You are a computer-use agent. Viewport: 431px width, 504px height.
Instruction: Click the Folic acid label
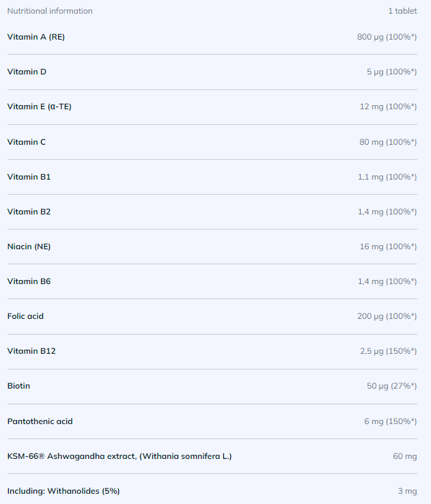tap(25, 316)
